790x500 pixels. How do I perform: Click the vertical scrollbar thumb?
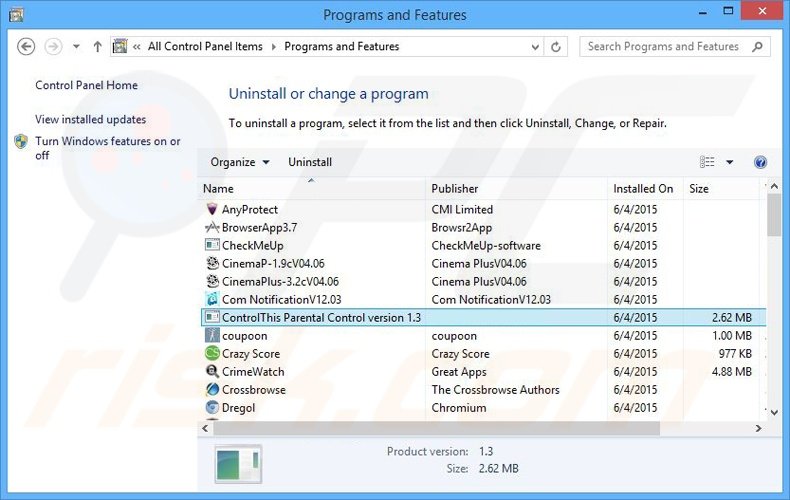tap(774, 215)
